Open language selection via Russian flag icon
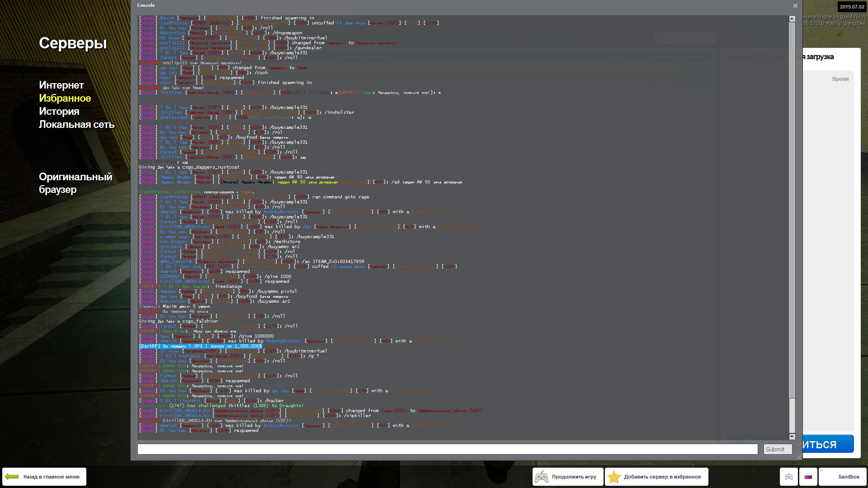The image size is (868, 488). [808, 477]
